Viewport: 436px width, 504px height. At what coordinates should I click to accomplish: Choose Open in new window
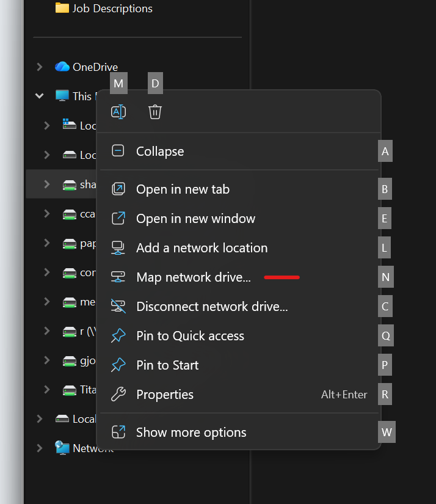(195, 219)
